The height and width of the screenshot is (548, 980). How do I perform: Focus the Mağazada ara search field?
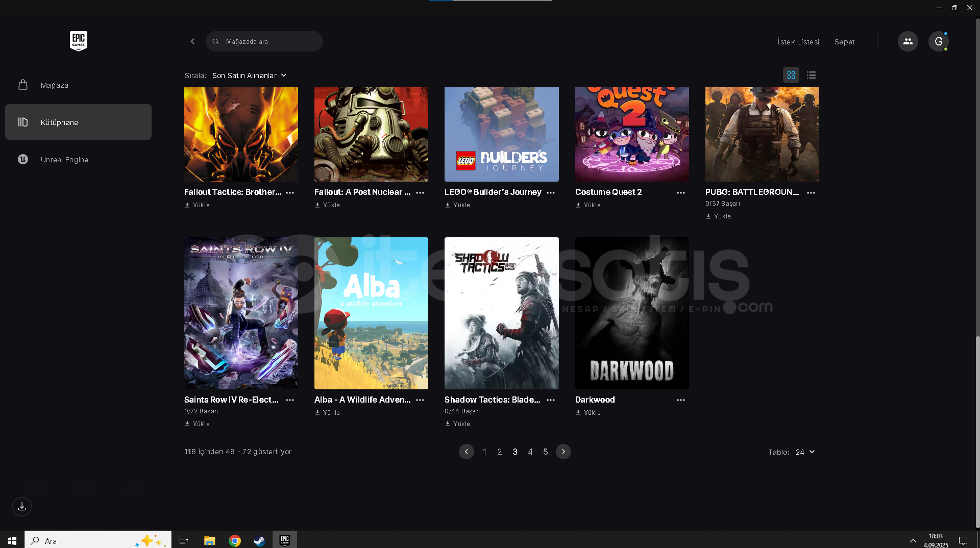[x=264, y=41]
